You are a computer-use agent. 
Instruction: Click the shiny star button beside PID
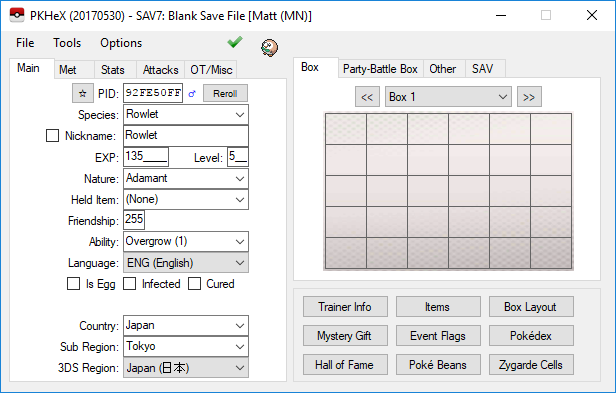coord(82,94)
